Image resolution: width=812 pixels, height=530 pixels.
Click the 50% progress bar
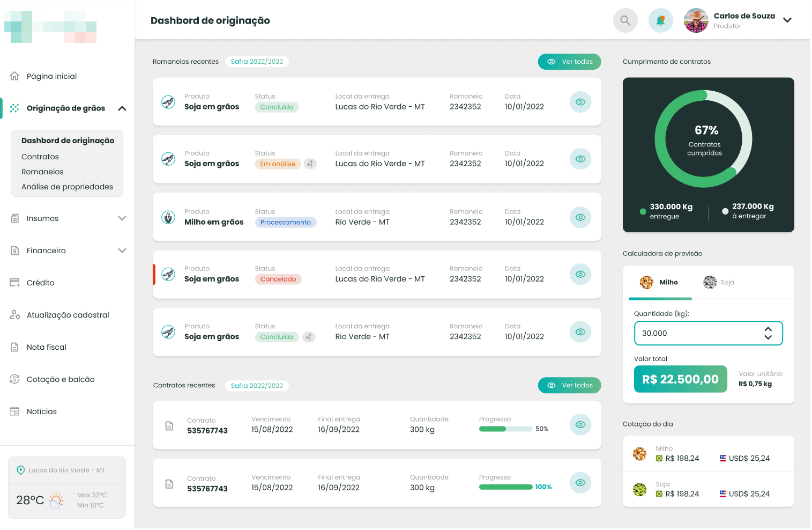505,429
